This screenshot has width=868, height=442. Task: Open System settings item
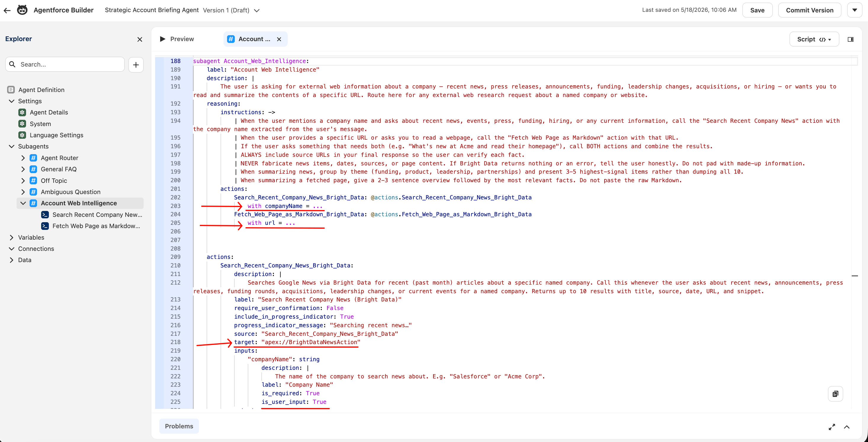click(x=40, y=124)
